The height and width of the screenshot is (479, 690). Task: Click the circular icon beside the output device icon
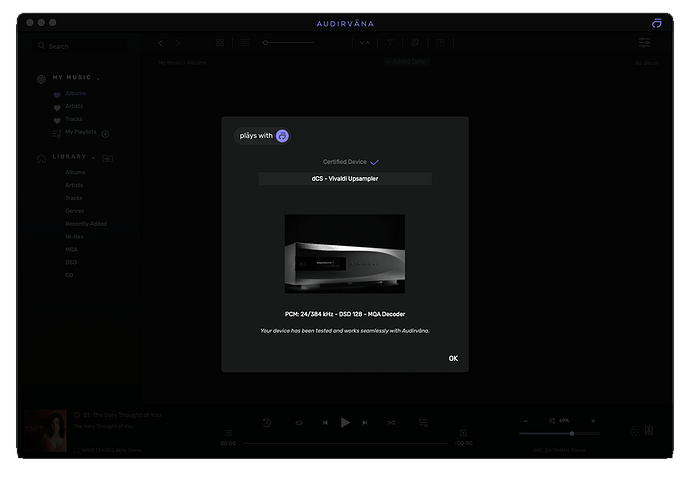(x=634, y=431)
